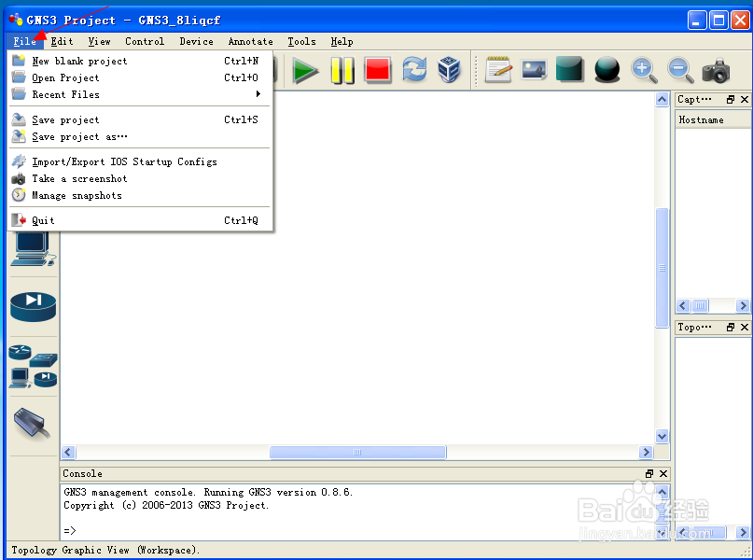The height and width of the screenshot is (560, 753).
Task: Add a link with the cable connector icon
Action: pos(32,423)
